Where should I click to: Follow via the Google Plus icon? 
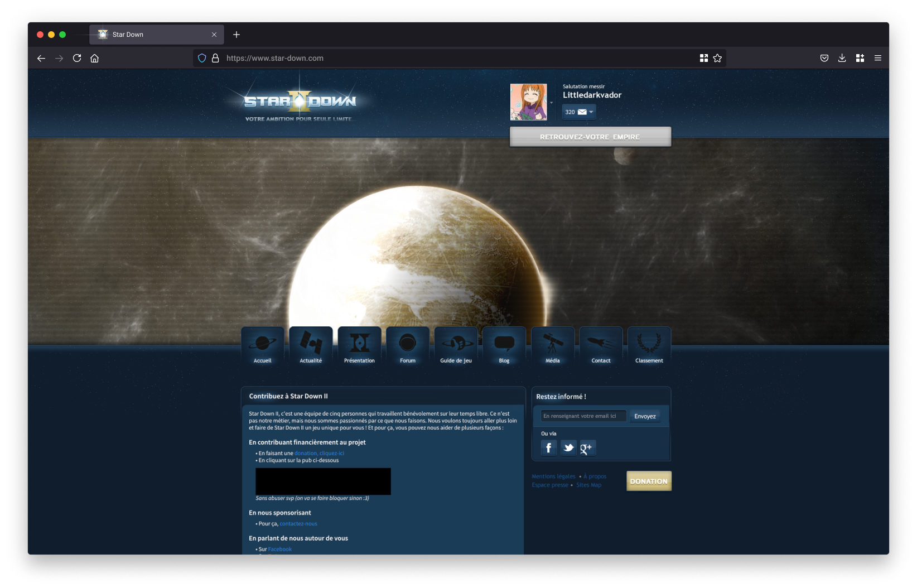[x=587, y=448]
